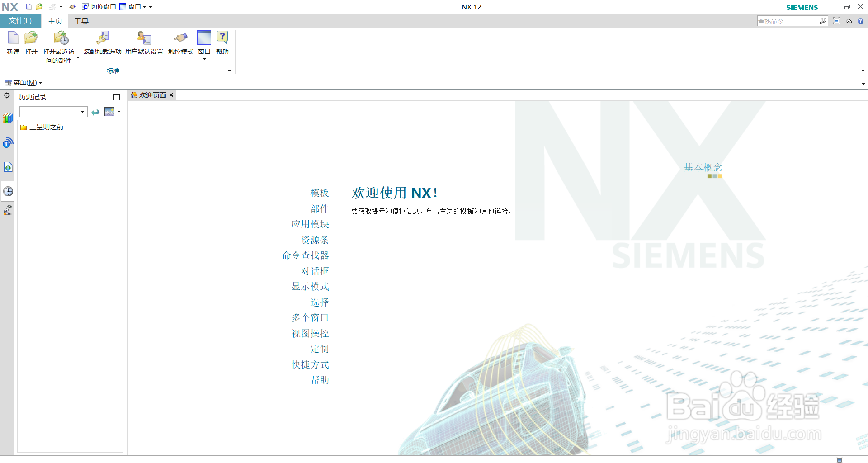Click the magnifier icon in command finder
This screenshot has height=463, width=868.
point(823,21)
